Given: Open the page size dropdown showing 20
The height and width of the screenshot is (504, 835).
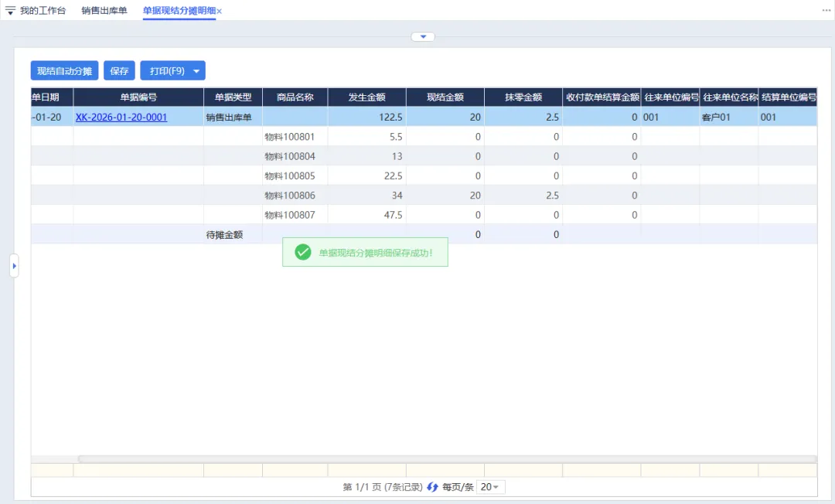Looking at the screenshot, I should click(489, 487).
